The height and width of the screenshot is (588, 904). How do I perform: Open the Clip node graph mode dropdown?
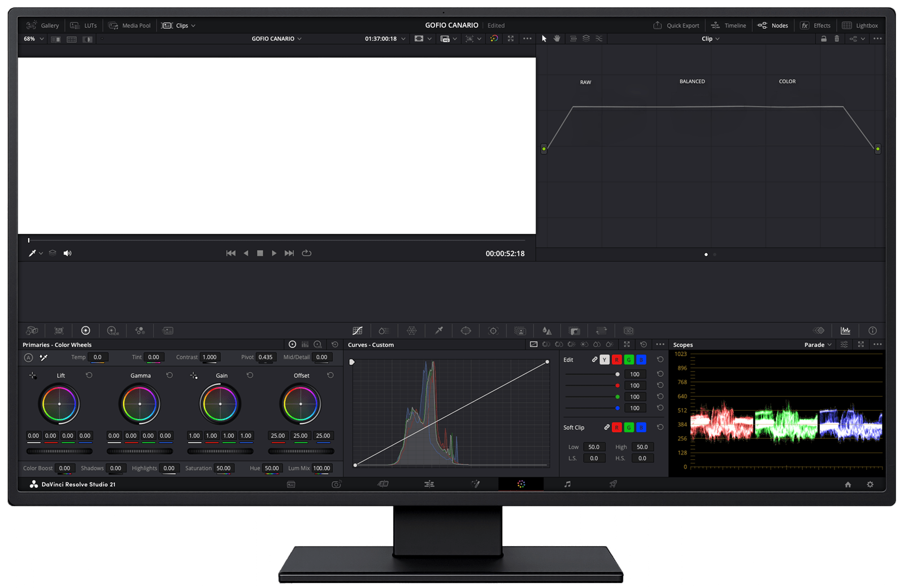[x=710, y=39]
